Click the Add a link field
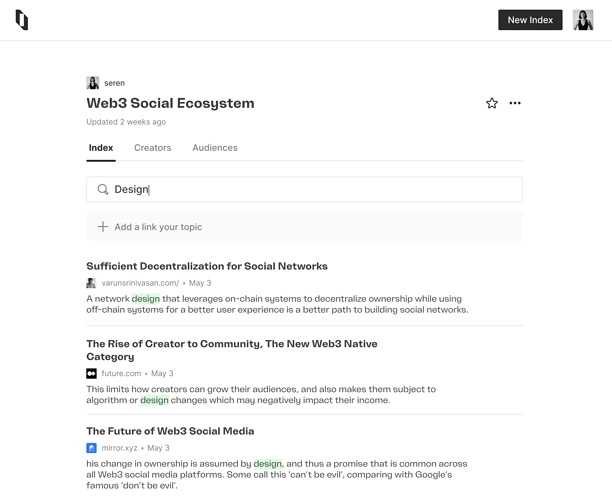 click(304, 227)
